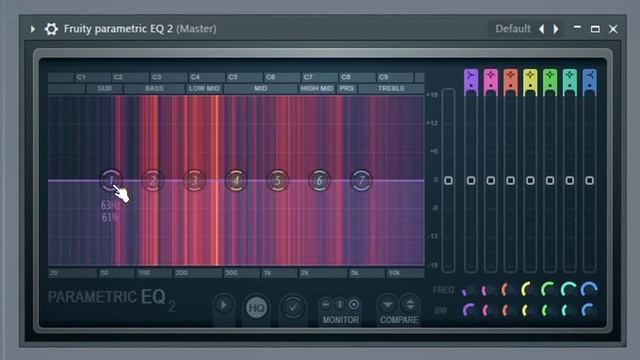Click the purple band 1 level slider handle
Screen dimensions: 640x360
471,180
